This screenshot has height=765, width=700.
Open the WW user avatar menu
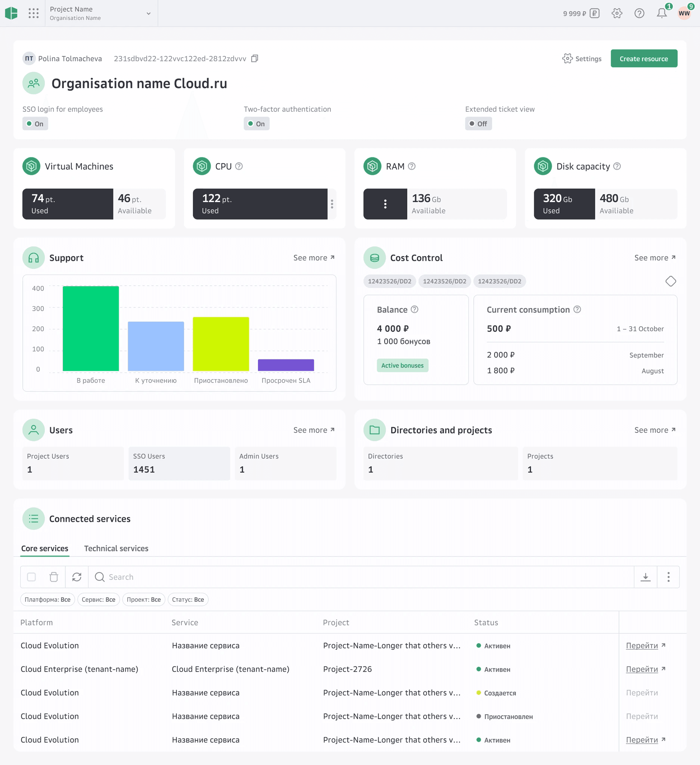click(684, 13)
